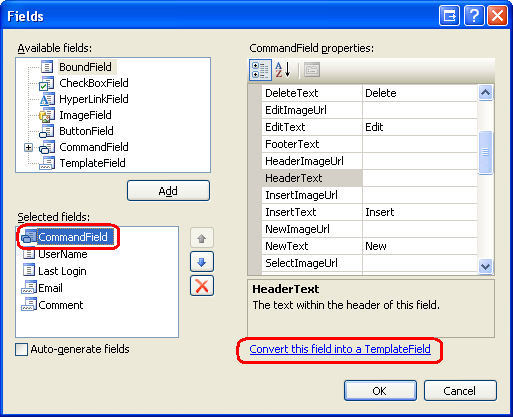Click the property grid scroll up arrow
The image size is (513, 417).
[485, 93]
